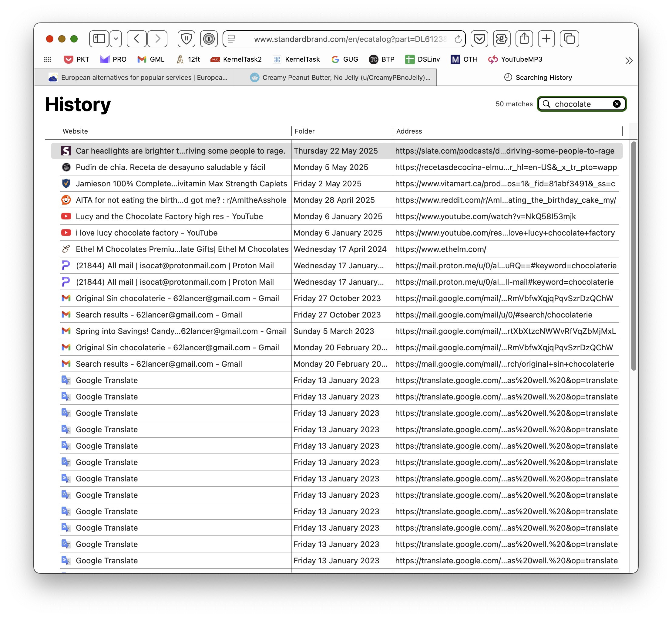Open the sidebar dropdown chevron
The width and height of the screenshot is (672, 618).
coord(116,39)
